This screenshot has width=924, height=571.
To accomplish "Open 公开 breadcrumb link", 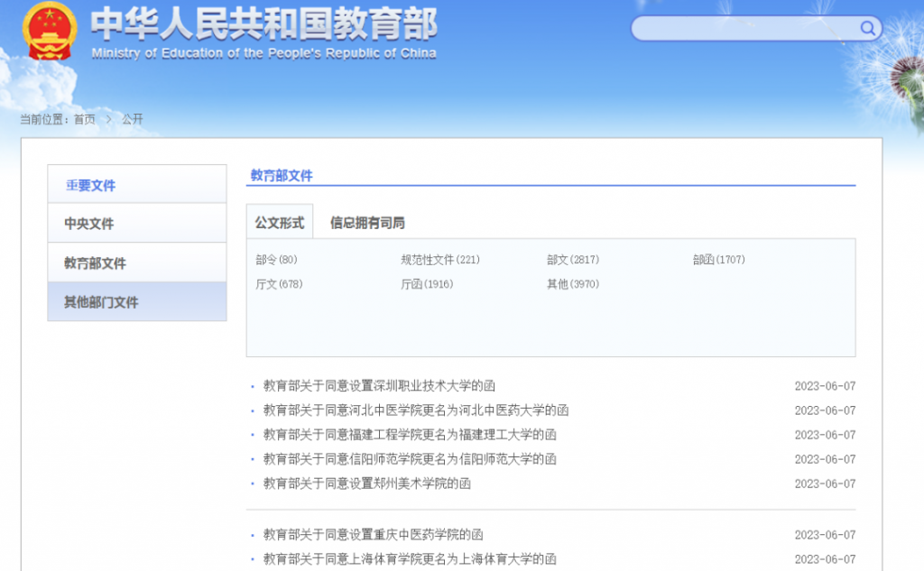I will coord(133,119).
